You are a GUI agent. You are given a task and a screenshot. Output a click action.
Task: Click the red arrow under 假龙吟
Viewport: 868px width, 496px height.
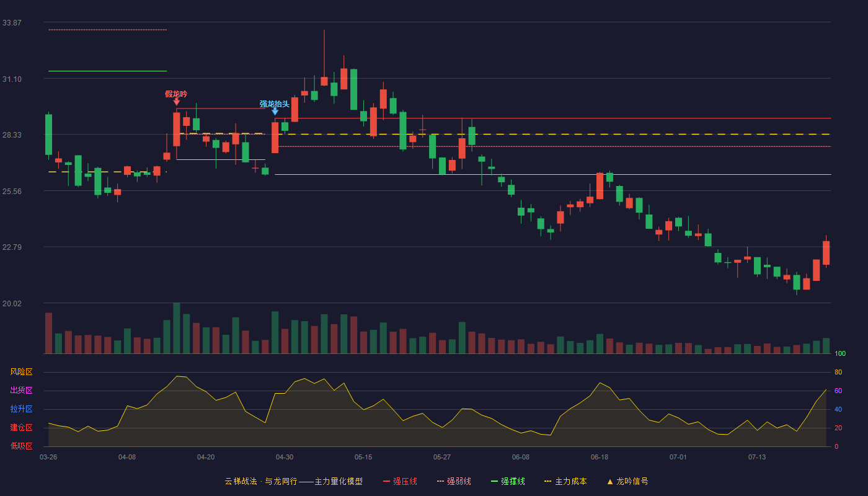(177, 102)
